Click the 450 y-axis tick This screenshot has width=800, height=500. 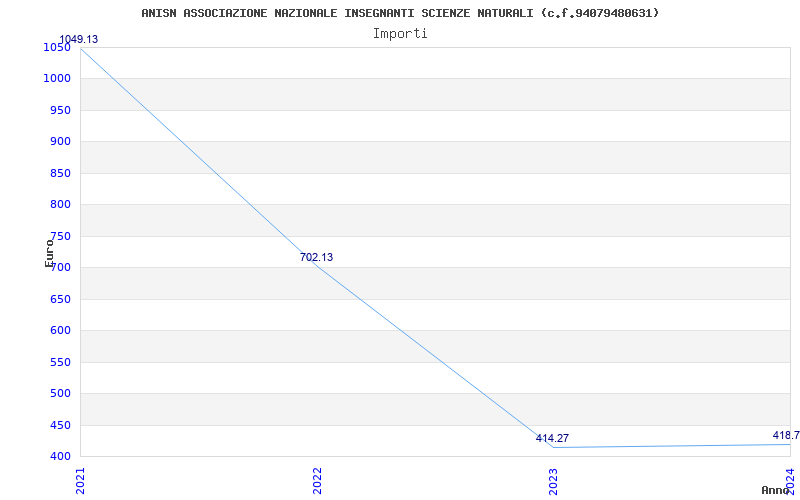pyautogui.click(x=60, y=425)
